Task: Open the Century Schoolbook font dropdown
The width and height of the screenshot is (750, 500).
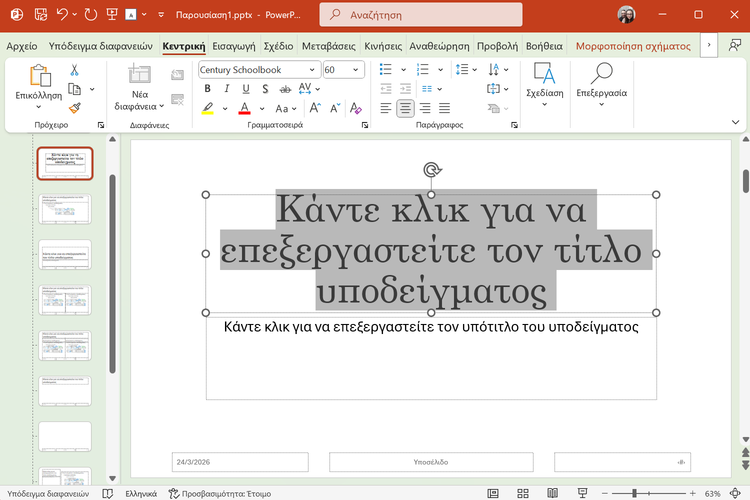Action: (x=313, y=70)
